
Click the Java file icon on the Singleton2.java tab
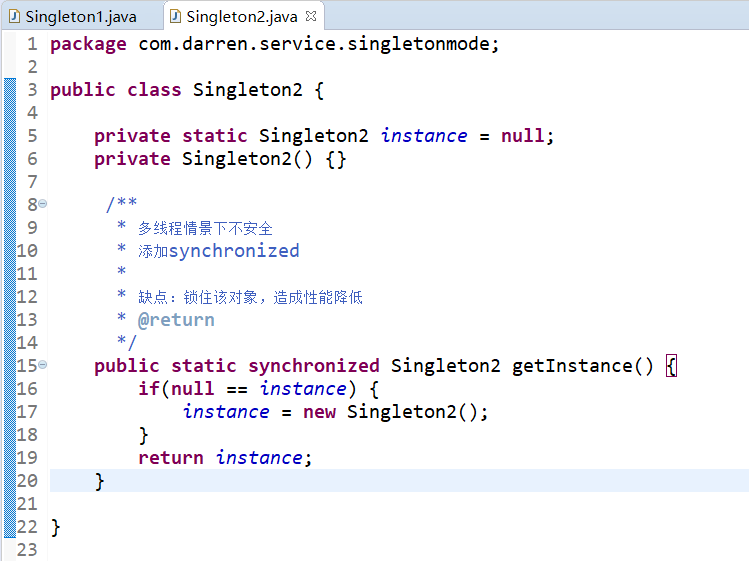pos(175,17)
